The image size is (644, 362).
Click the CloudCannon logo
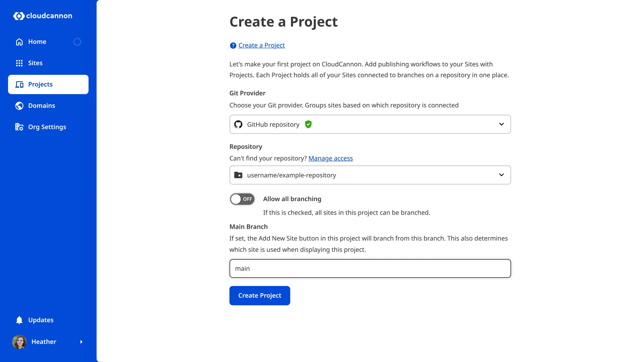42,16
